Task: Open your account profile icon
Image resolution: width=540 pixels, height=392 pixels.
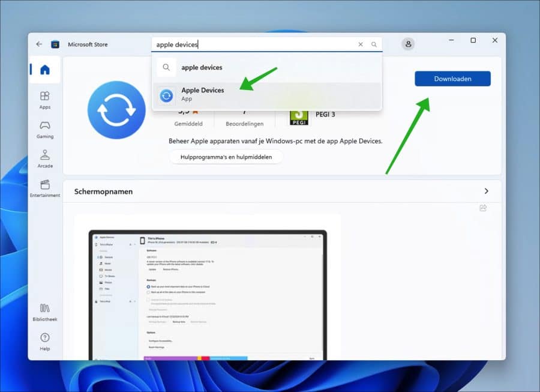Action: [409, 44]
